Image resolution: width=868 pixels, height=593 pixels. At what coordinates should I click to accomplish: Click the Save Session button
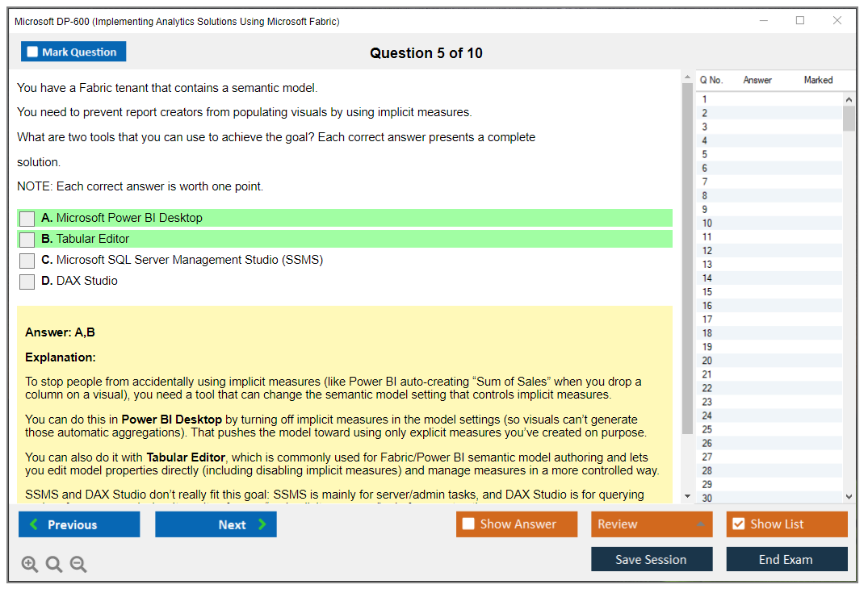652,559
